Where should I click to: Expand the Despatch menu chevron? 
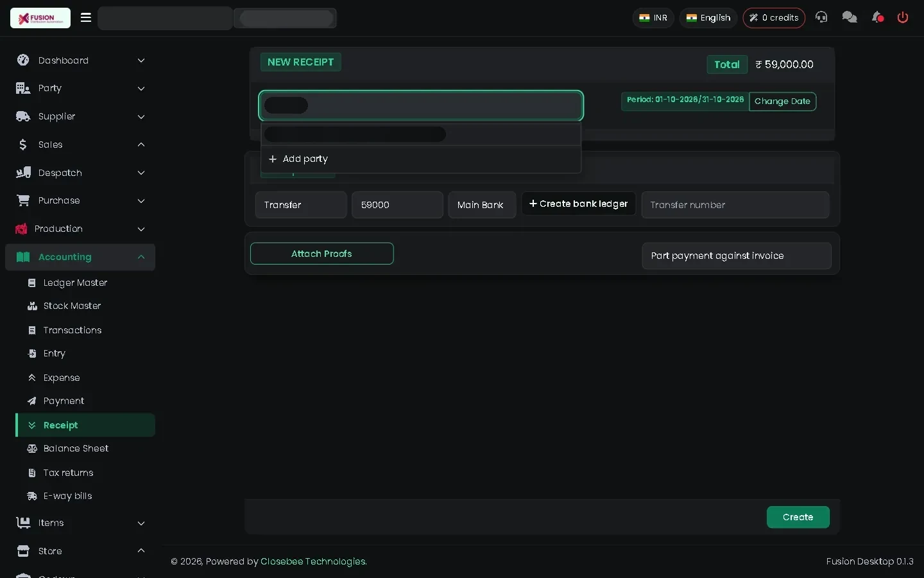(141, 173)
